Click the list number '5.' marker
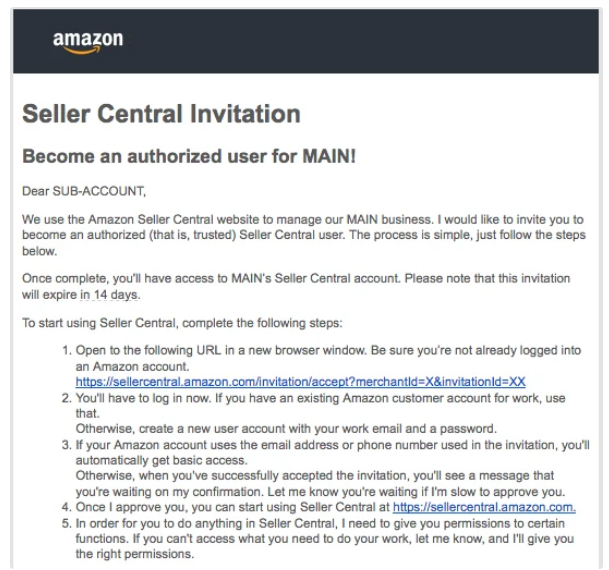609x570 pixels. pyautogui.click(x=67, y=523)
